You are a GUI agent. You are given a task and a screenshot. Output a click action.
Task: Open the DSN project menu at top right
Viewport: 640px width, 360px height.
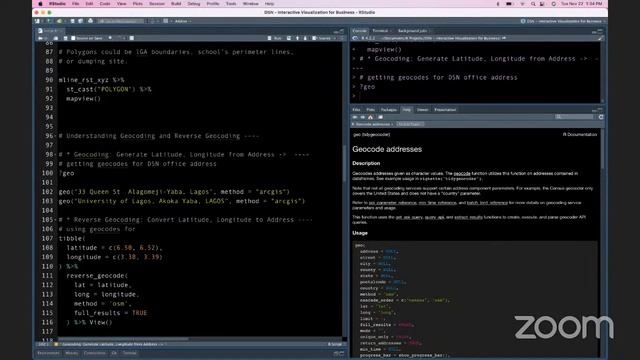(563, 21)
